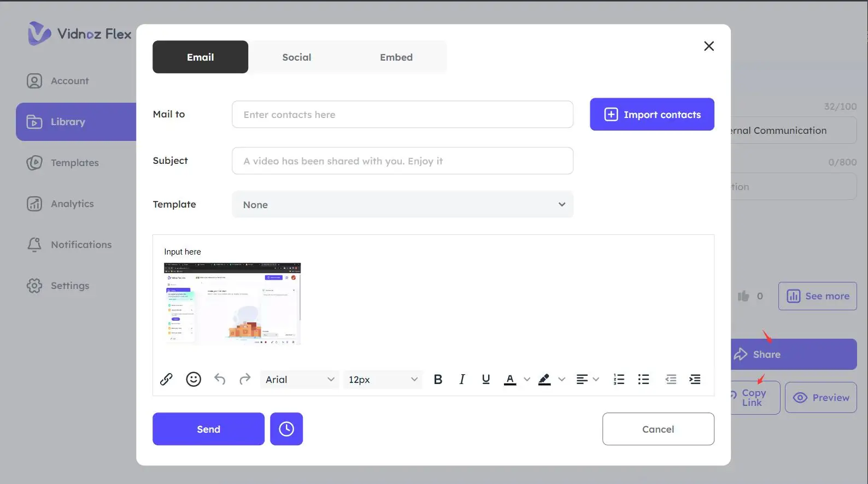Expand the Template dropdown showing None

402,204
